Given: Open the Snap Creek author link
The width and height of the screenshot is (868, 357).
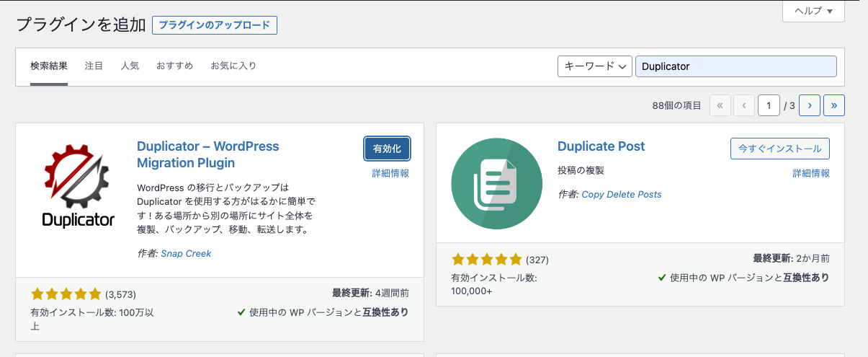Looking at the screenshot, I should (186, 253).
